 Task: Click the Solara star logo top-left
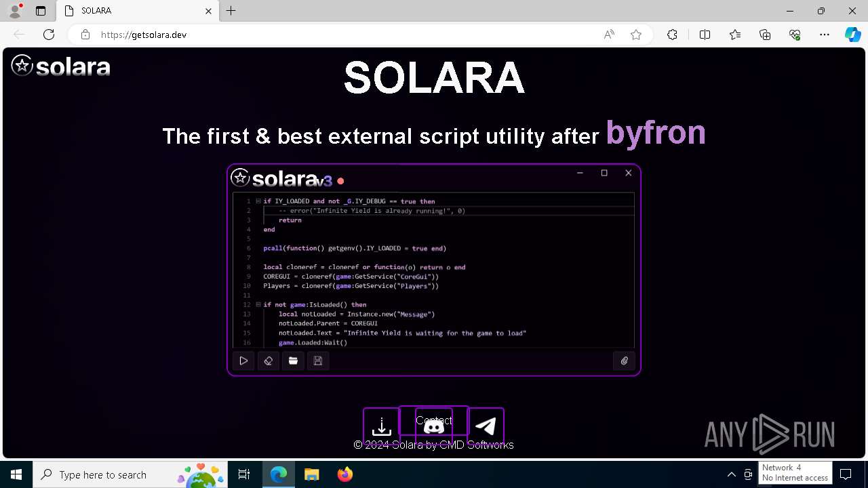tap(22, 65)
